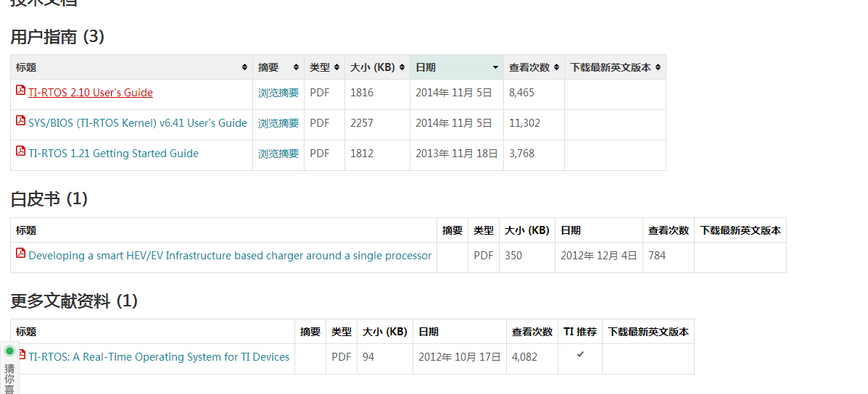The width and height of the screenshot is (868, 394).
Task: Sort by 下载最新英文版本 column arrows
Action: click(x=658, y=67)
